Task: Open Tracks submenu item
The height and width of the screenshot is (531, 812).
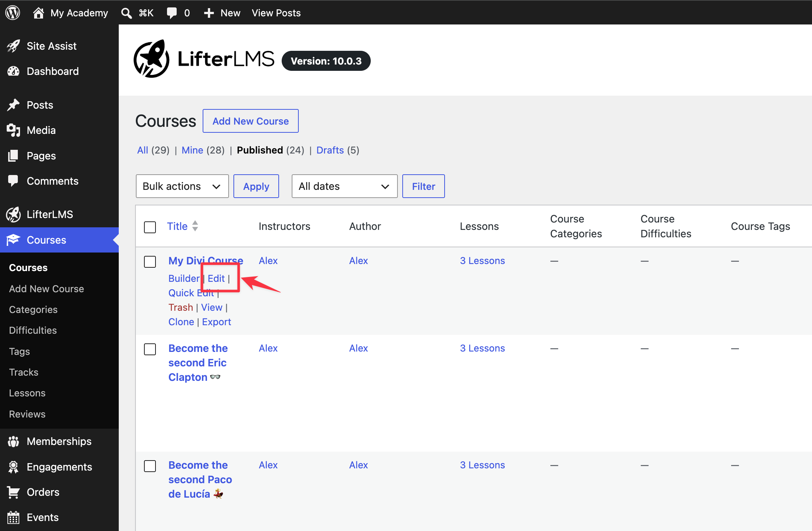Action: pyautogui.click(x=24, y=372)
